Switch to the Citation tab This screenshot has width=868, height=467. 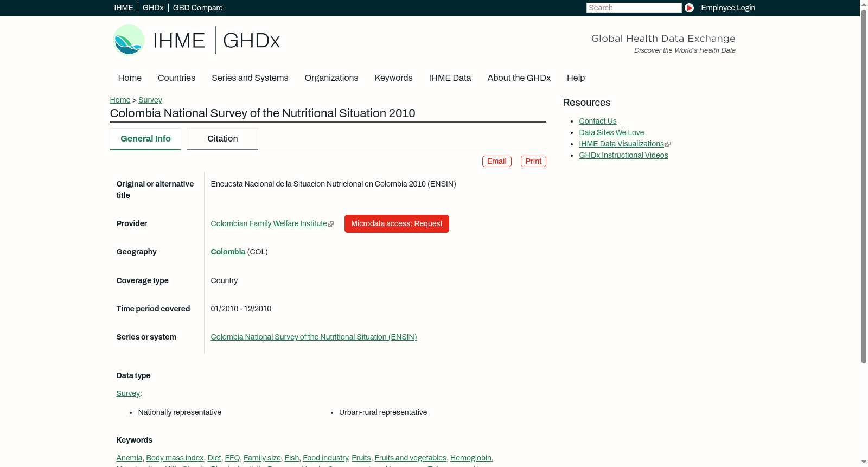(222, 139)
